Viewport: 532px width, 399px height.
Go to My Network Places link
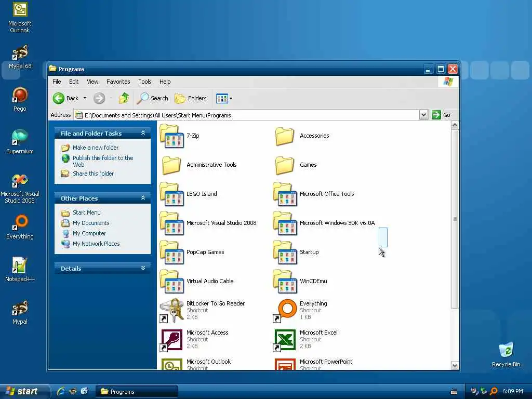96,244
